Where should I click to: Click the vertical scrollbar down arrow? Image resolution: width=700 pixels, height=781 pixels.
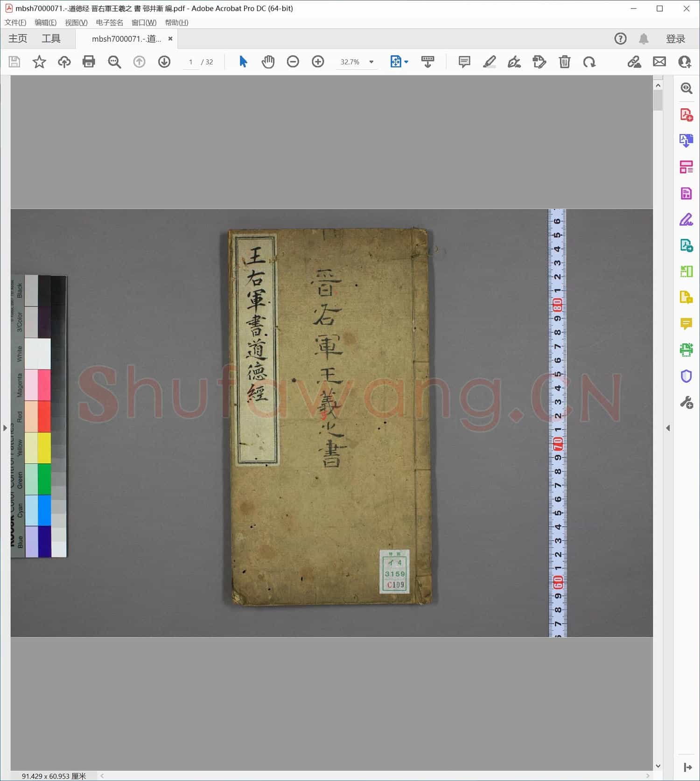point(658,766)
